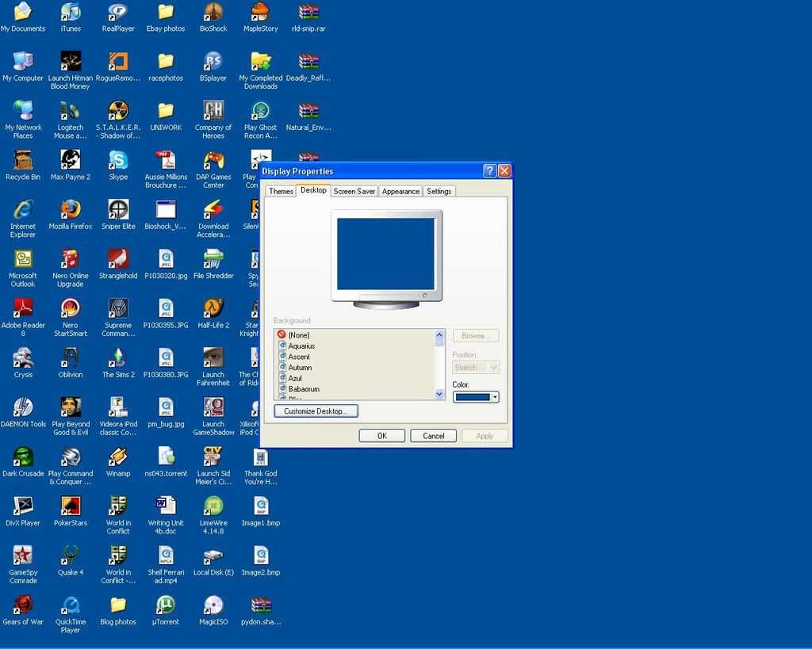Click the background list scroll-down arrow
This screenshot has height=649, width=812.
tap(439, 394)
